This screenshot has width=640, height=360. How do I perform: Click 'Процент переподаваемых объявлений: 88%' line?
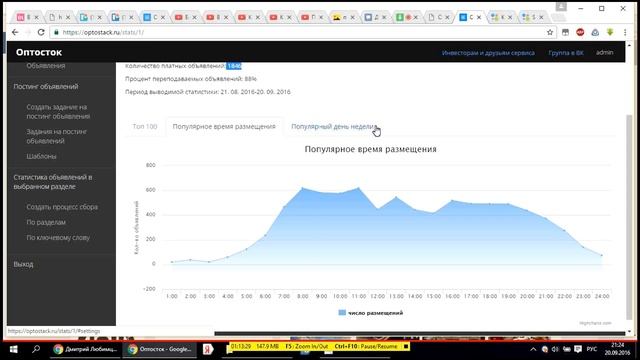[x=191, y=79]
